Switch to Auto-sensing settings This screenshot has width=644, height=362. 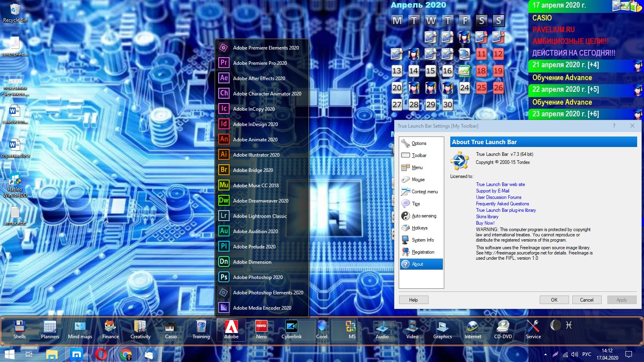click(x=421, y=216)
